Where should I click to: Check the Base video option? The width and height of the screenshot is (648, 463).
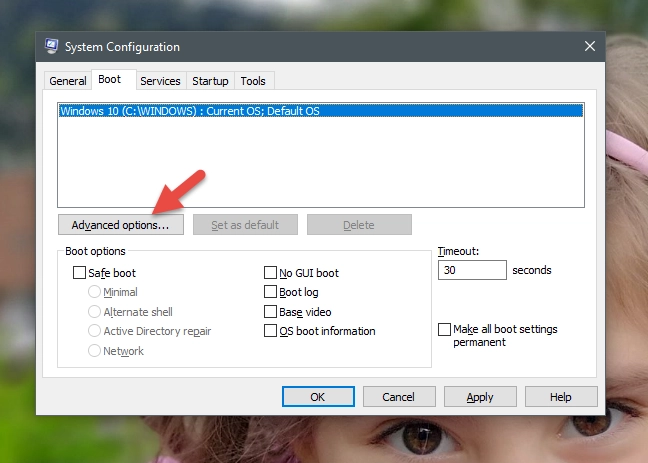[x=270, y=312]
